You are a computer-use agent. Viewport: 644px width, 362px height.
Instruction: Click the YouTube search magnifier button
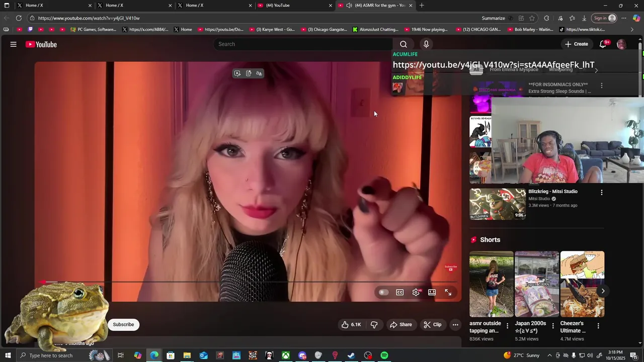pos(404,44)
